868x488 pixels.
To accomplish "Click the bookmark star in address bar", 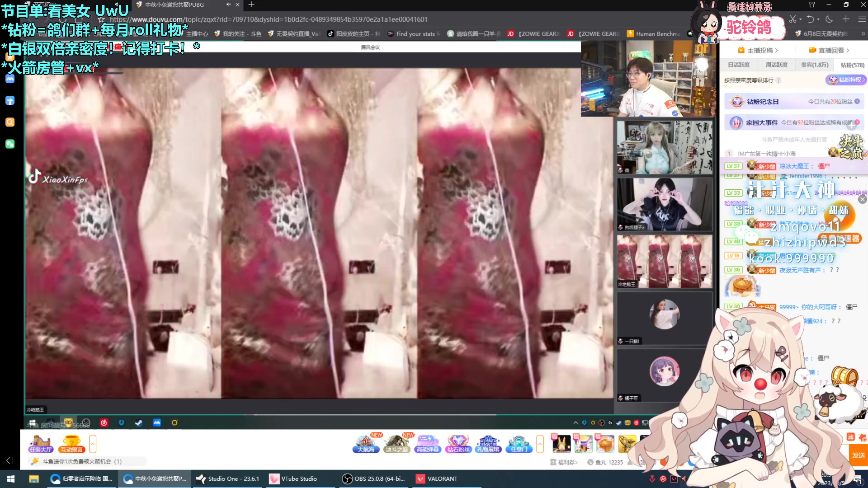I will coord(101,19).
